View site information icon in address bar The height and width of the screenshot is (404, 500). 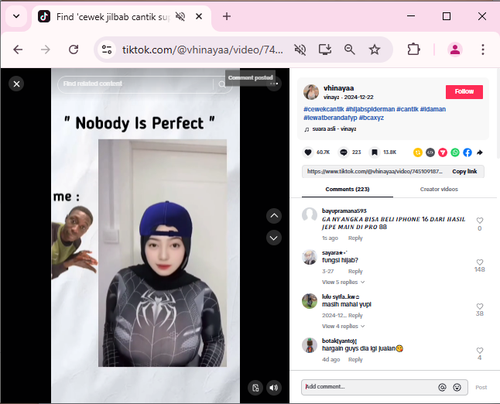pyautogui.click(x=107, y=50)
